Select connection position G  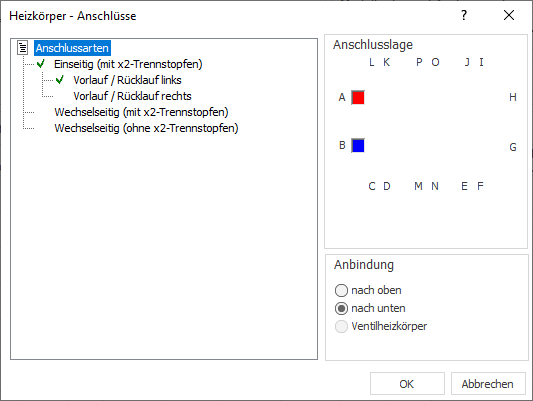pos(513,147)
